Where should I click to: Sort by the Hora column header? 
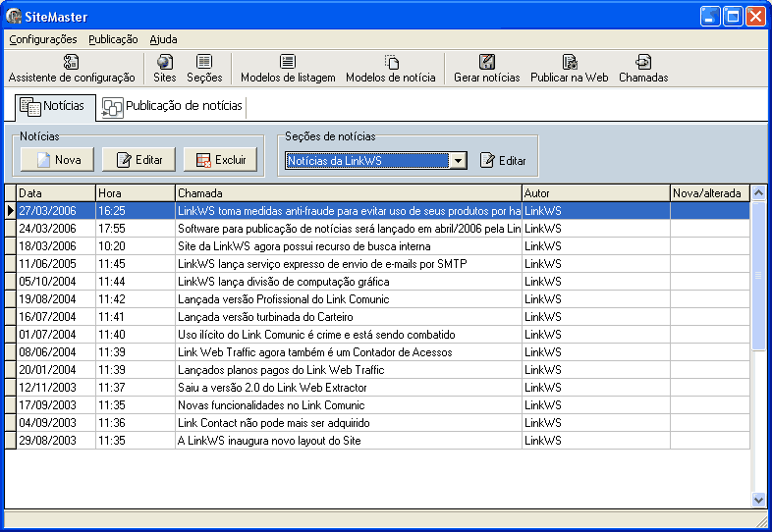pyautogui.click(x=136, y=193)
